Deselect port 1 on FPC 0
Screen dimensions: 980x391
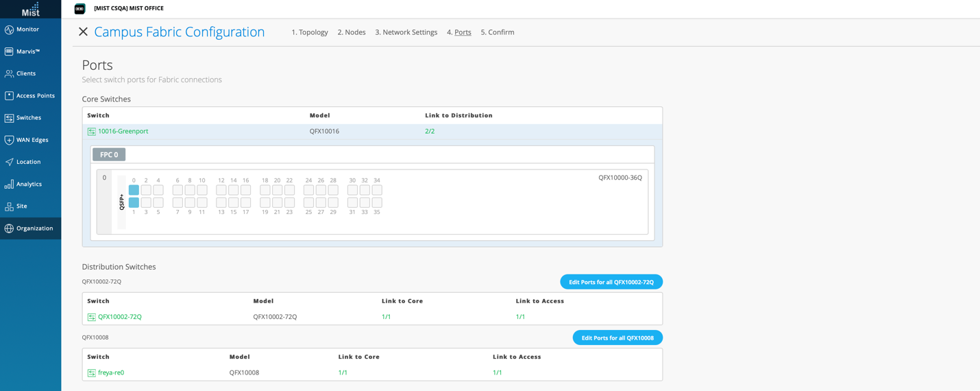click(x=134, y=202)
